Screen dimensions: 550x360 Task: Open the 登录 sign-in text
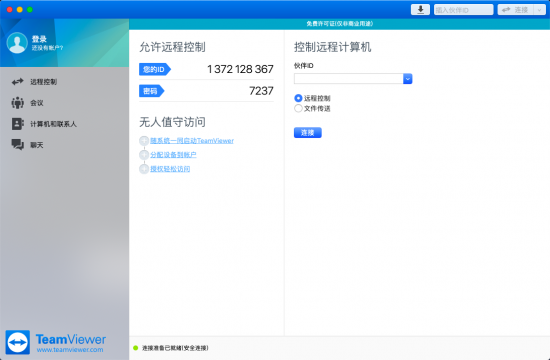pos(39,39)
